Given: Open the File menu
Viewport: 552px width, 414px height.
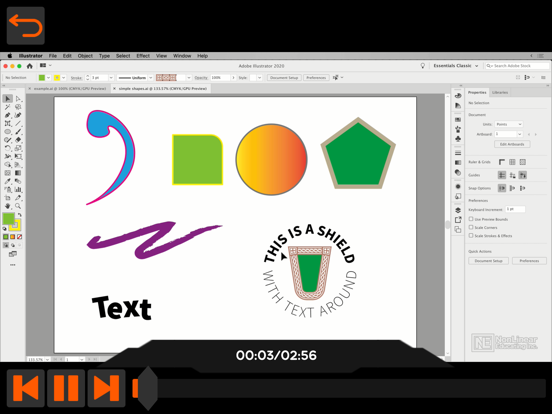Looking at the screenshot, I should 53,56.
